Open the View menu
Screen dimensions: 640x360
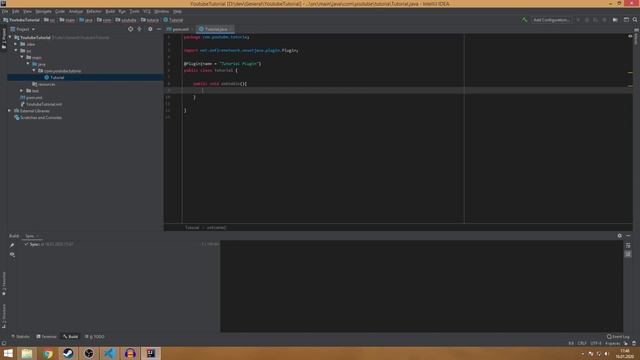point(27,11)
